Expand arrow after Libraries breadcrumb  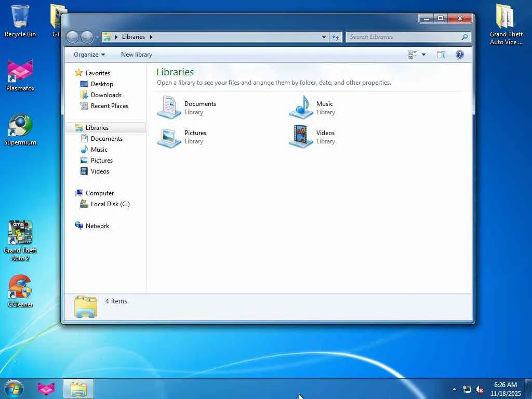[x=151, y=37]
